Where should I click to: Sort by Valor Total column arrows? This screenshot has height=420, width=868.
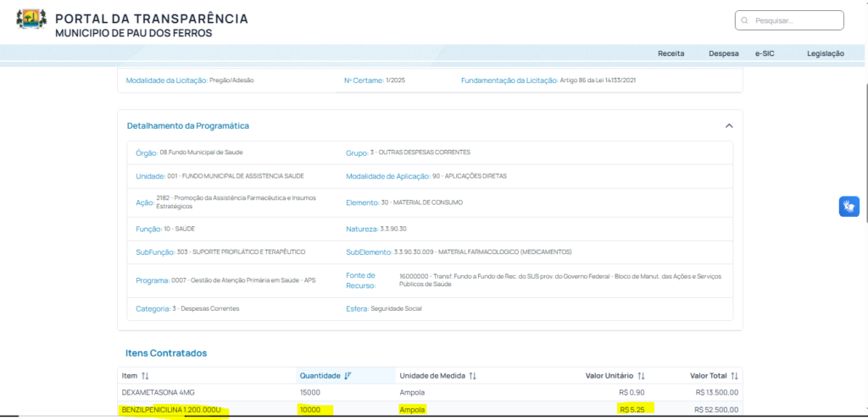click(x=734, y=376)
